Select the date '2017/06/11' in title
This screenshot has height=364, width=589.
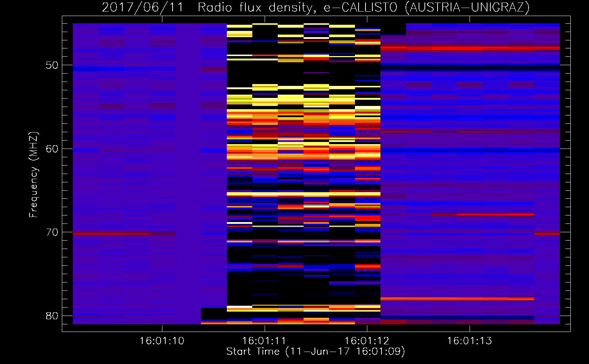coord(143,8)
